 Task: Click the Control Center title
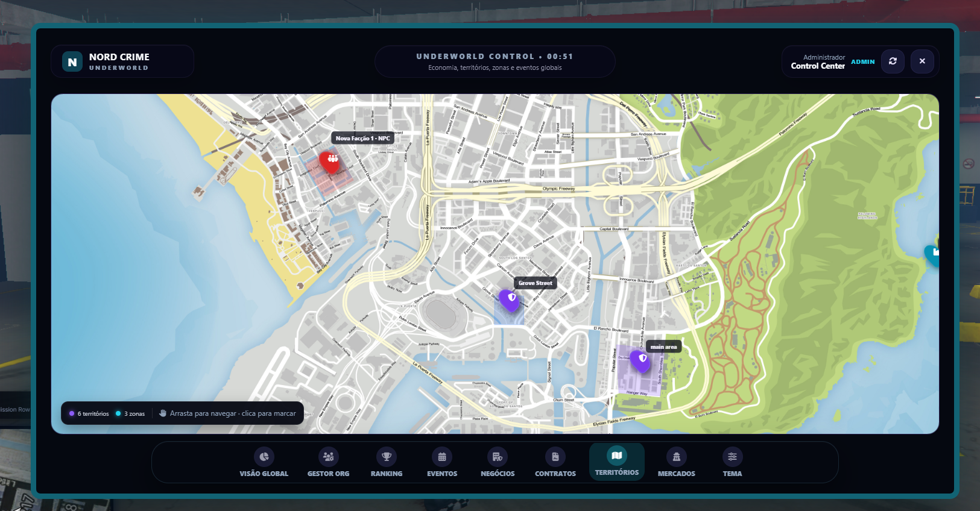pos(818,66)
